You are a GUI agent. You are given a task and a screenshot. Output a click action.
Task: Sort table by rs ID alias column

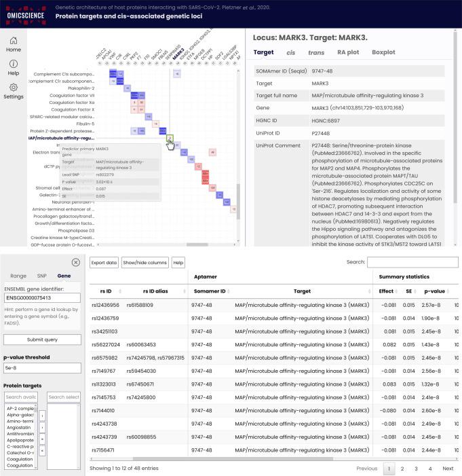pyautogui.click(x=184, y=291)
